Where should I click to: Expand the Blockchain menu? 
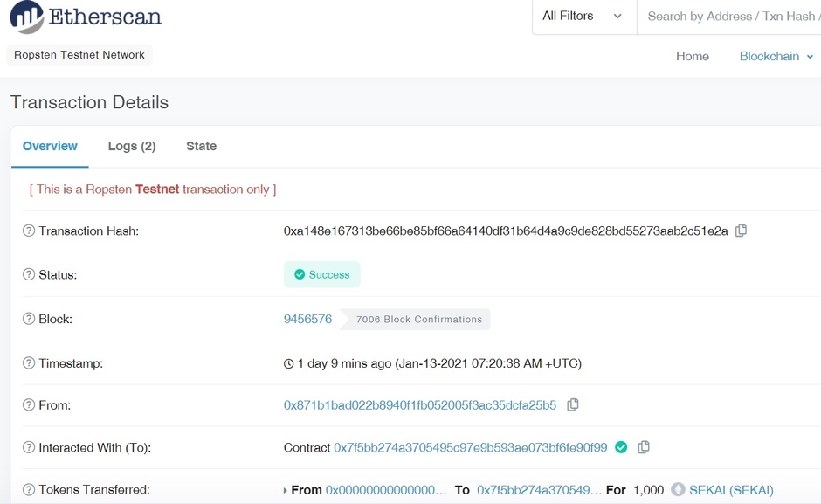tap(776, 56)
